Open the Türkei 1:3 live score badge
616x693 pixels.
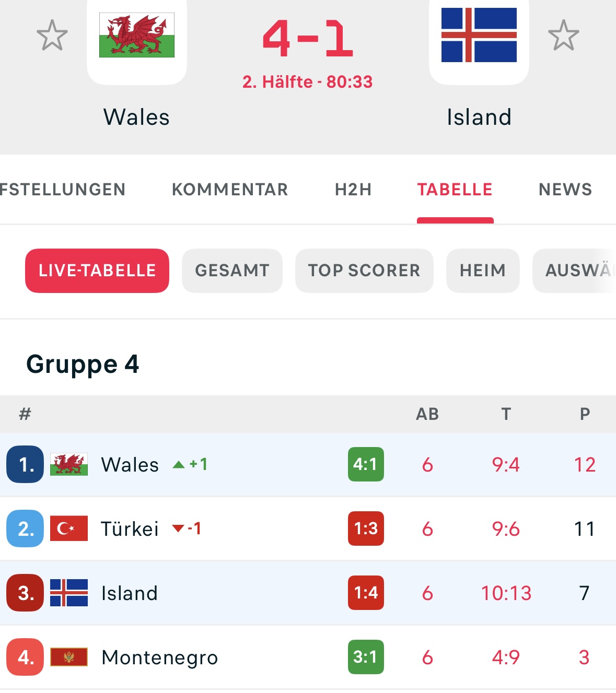tap(366, 528)
